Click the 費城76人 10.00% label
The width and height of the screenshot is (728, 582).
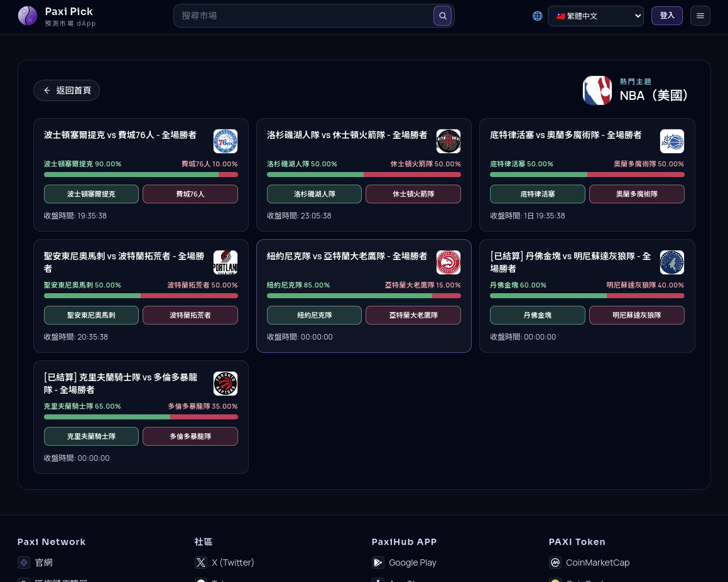point(209,164)
